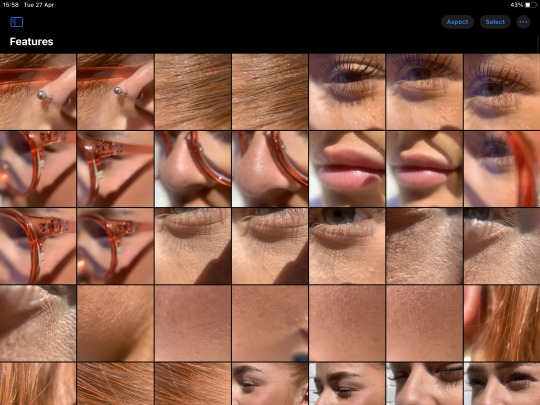The width and height of the screenshot is (540, 405).
Task: Toggle the sidebar panel icon
Action: (17, 22)
